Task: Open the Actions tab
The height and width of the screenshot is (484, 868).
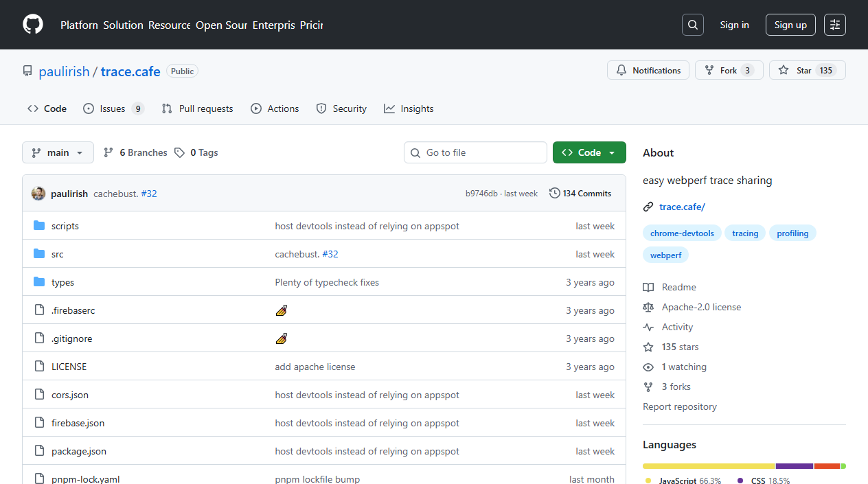Action: (x=275, y=108)
